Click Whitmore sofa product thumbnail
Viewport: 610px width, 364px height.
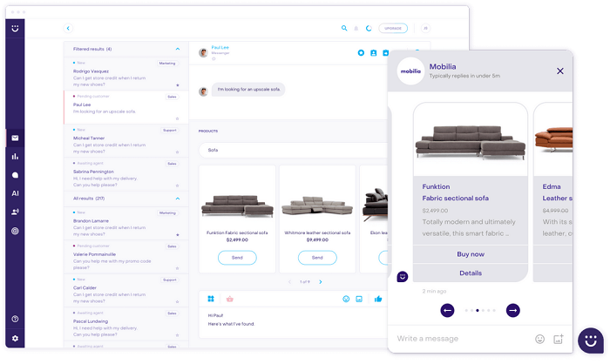coord(317,206)
